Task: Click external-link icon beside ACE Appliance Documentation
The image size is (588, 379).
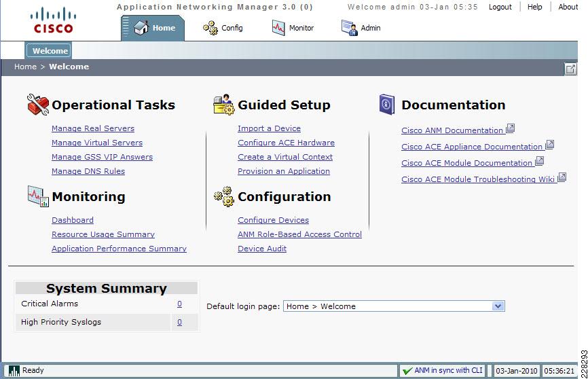Action: (549, 145)
